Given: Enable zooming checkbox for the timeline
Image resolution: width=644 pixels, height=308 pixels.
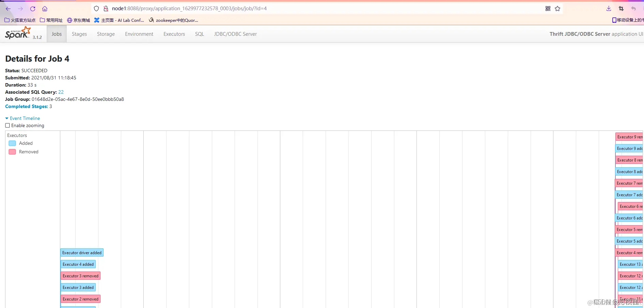Looking at the screenshot, I should (x=7, y=125).
